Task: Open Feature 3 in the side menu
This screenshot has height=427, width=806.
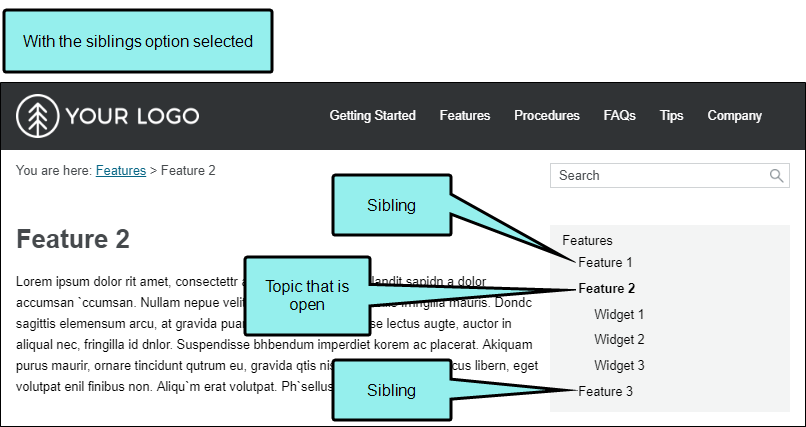Action: [x=606, y=392]
